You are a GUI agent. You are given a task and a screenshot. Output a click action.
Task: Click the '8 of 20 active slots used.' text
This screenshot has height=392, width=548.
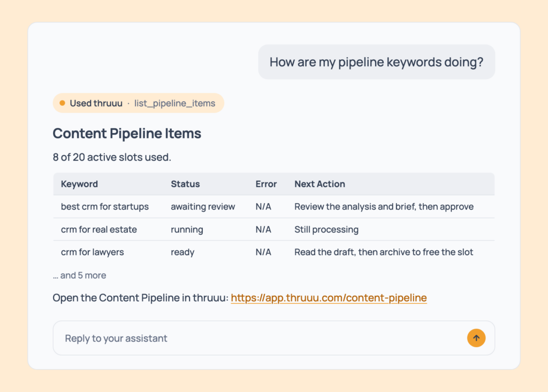pyautogui.click(x=112, y=157)
